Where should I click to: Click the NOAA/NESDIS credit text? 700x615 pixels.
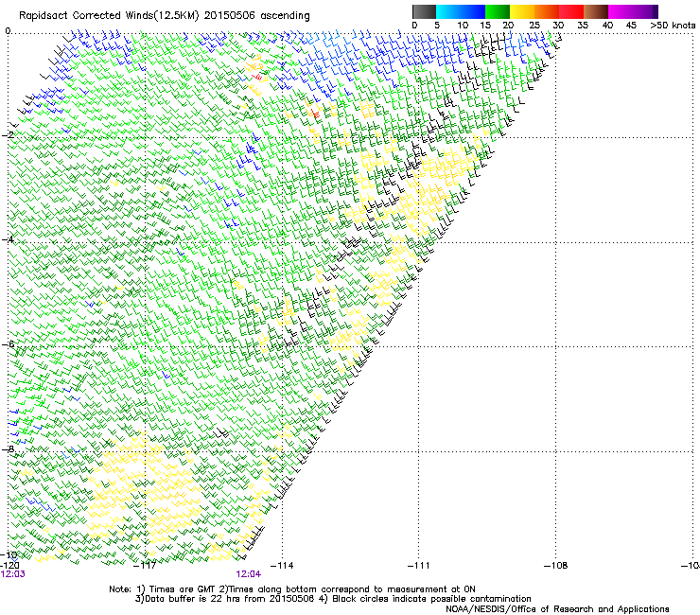557,609
